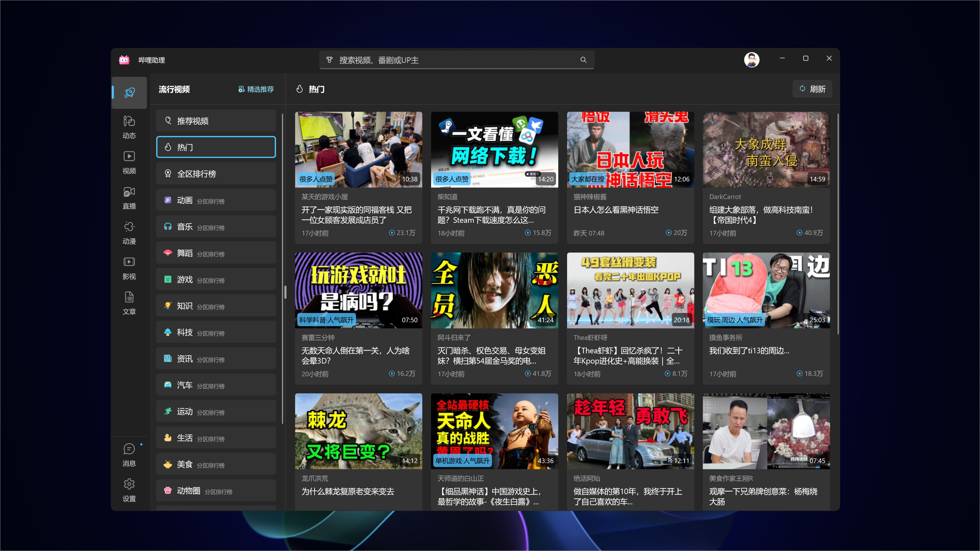Select the 美食 food category icon
The width and height of the screenshot is (980, 551).
pyautogui.click(x=168, y=464)
